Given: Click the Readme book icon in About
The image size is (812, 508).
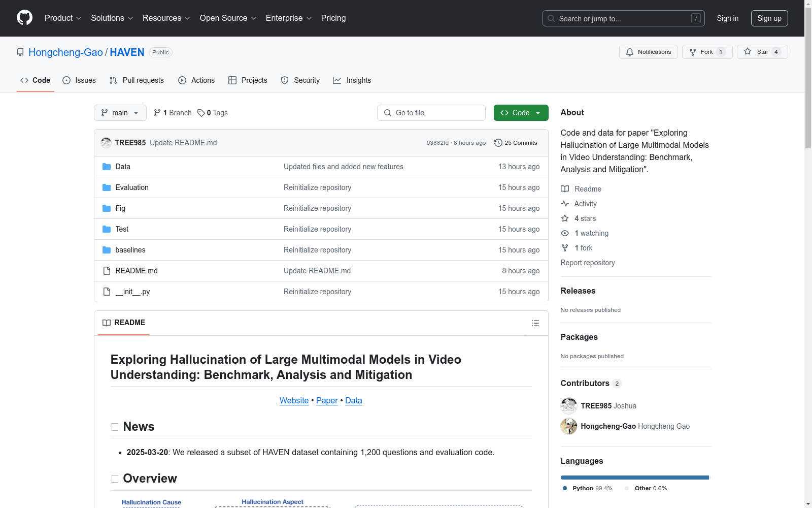Looking at the screenshot, I should (565, 189).
